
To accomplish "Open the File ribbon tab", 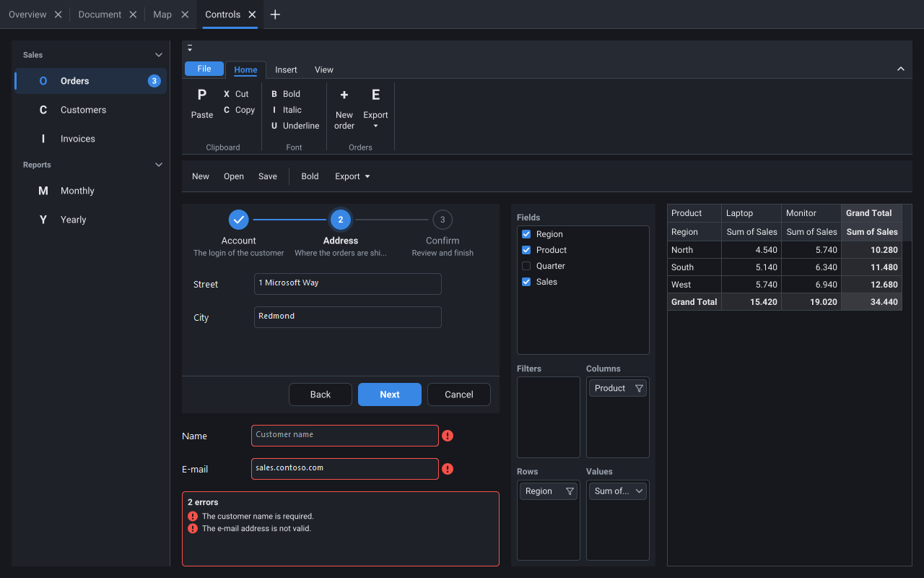I will tap(204, 69).
